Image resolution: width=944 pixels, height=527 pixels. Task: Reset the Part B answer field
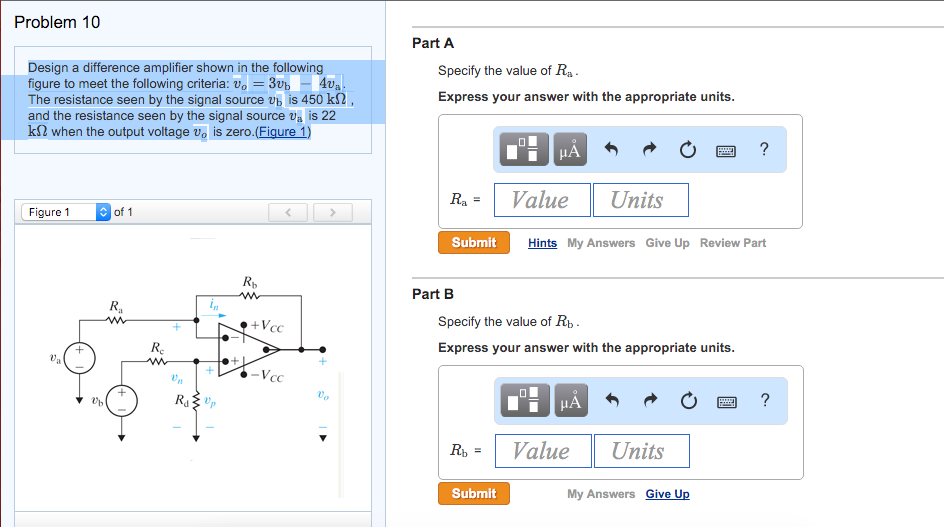[686, 401]
